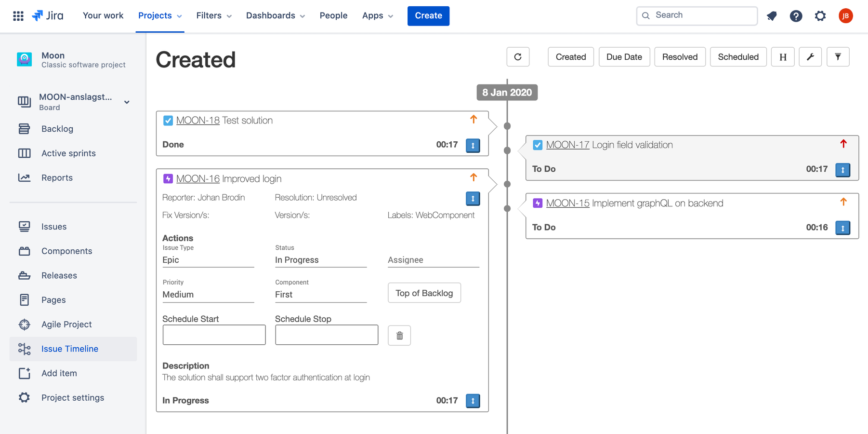Click the Assignee field
Image resolution: width=868 pixels, height=434 pixels.
[434, 260]
